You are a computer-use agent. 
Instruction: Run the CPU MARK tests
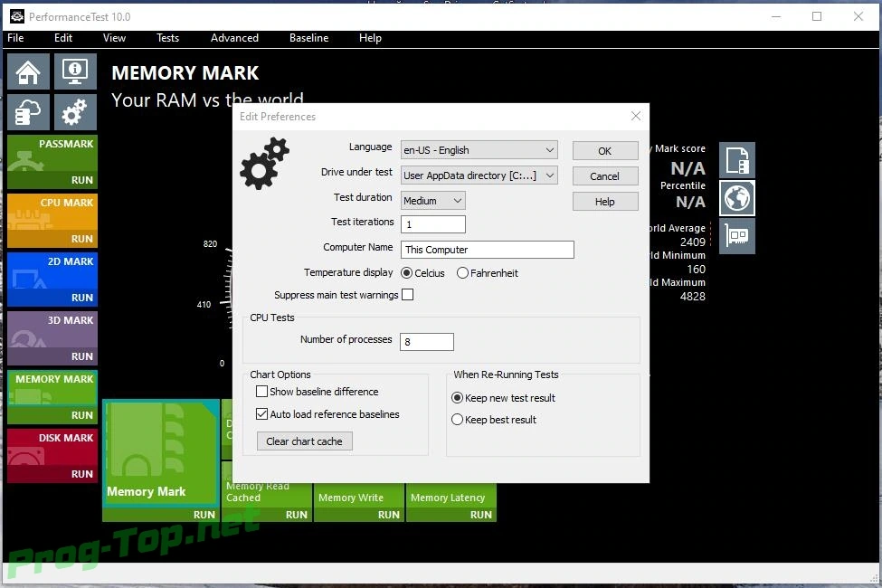82,239
